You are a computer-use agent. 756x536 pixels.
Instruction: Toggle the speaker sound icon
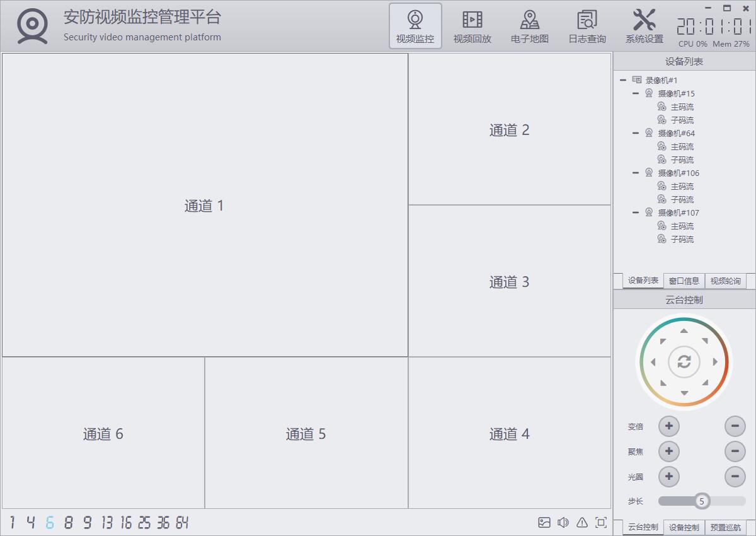pyautogui.click(x=563, y=522)
